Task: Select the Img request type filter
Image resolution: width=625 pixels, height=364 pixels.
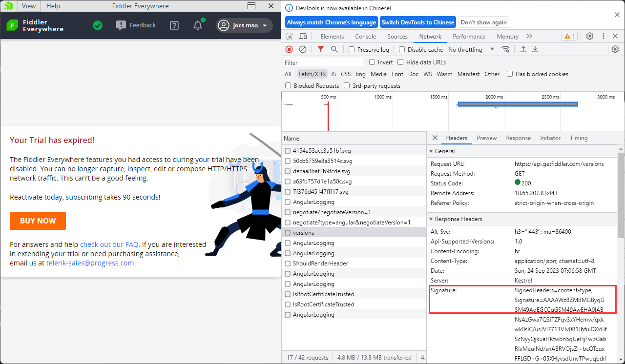Action: 360,74
